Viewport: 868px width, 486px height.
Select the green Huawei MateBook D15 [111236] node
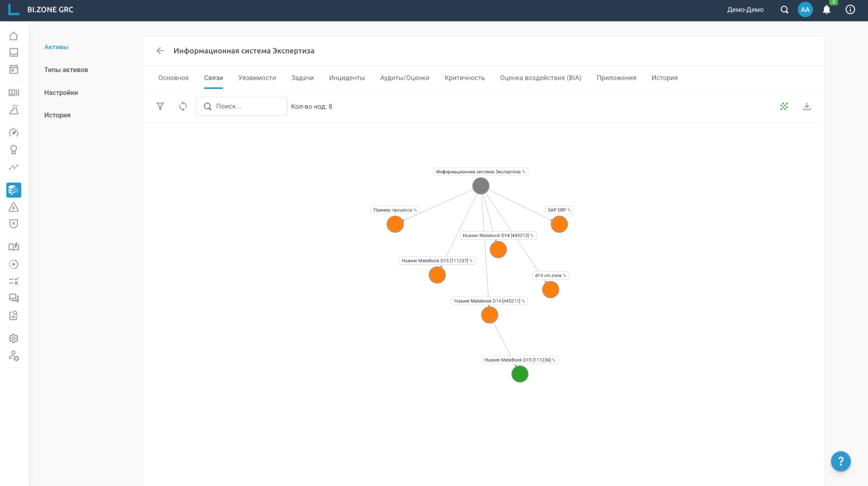click(x=520, y=374)
